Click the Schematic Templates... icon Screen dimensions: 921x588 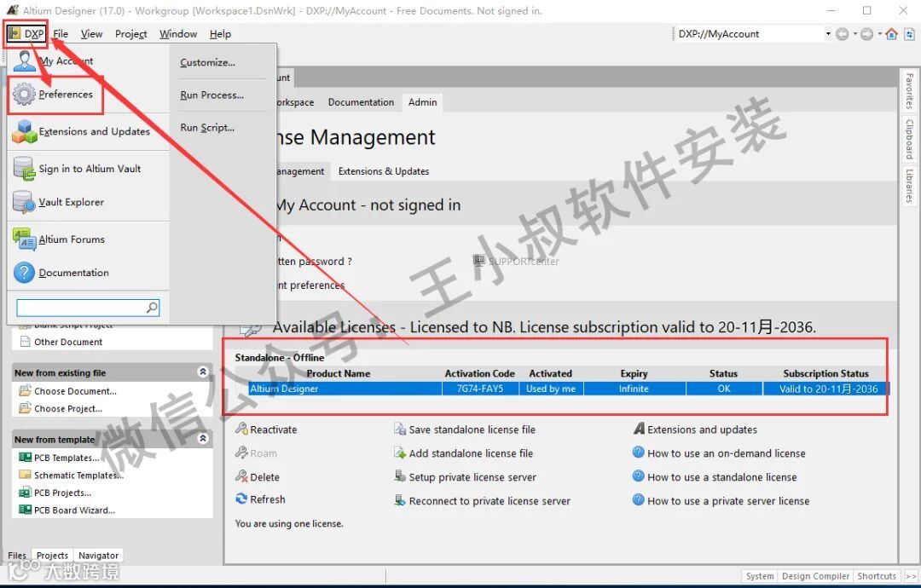[26, 475]
